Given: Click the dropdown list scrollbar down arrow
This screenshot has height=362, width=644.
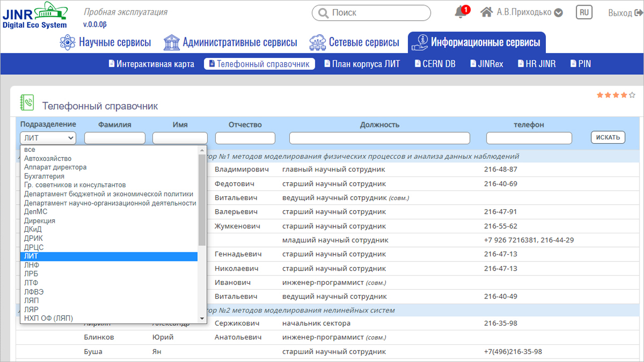Looking at the screenshot, I should point(202,318).
